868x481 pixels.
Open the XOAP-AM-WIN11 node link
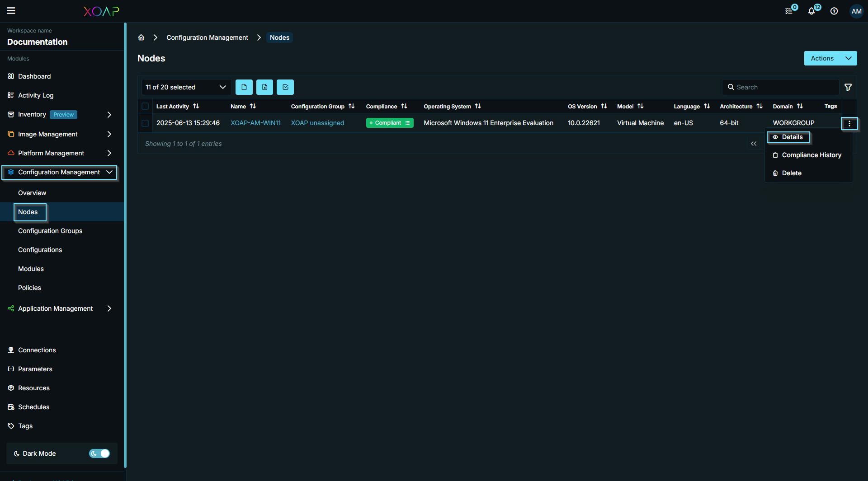point(255,123)
